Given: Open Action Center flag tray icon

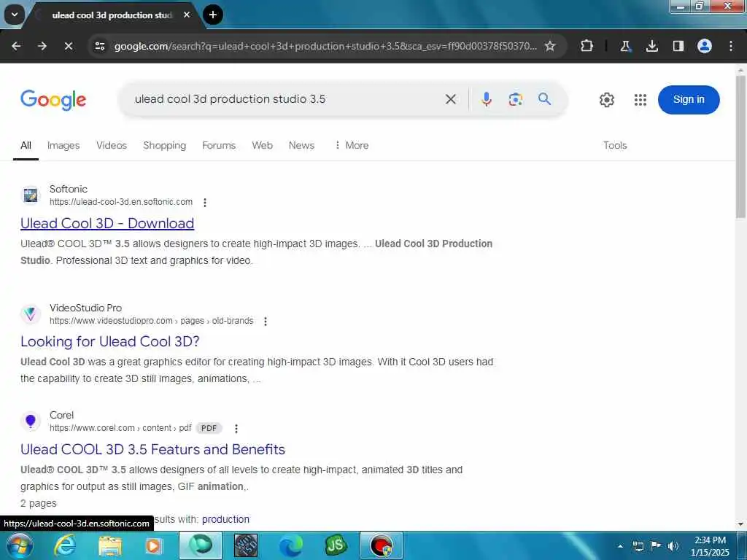Looking at the screenshot, I should (656, 546).
